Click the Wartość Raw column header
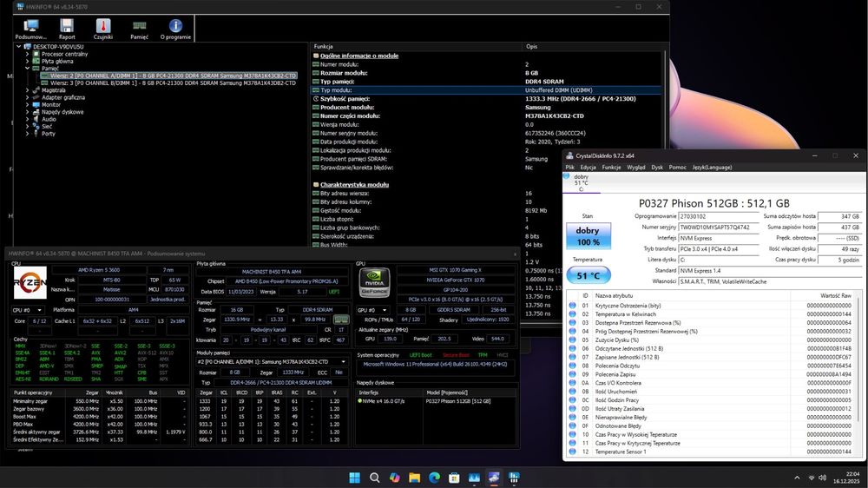868x488 pixels. pos(835,296)
